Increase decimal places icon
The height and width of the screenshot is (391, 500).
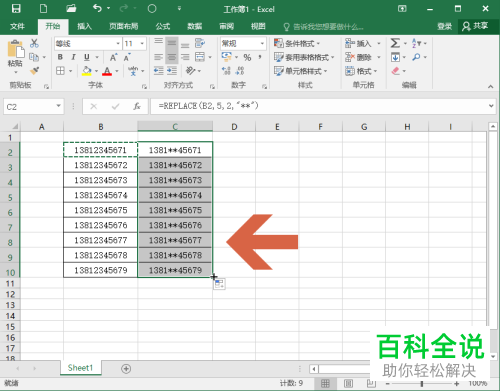(226, 71)
